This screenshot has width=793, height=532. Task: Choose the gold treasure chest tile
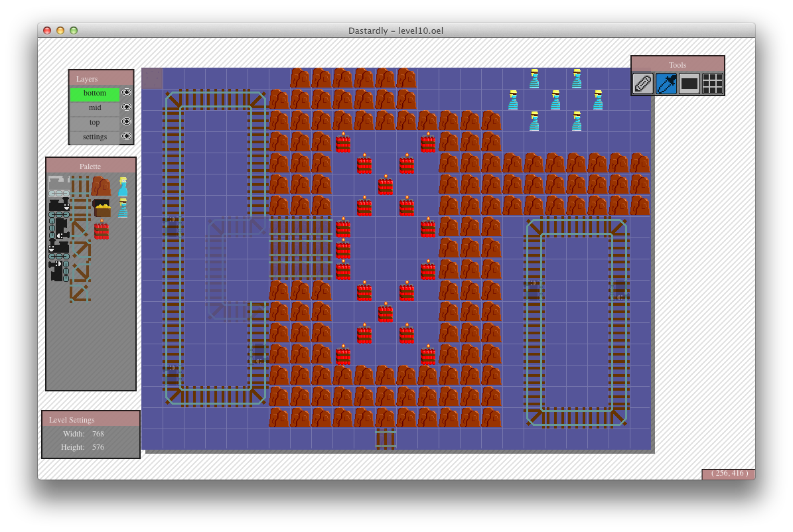click(x=102, y=208)
